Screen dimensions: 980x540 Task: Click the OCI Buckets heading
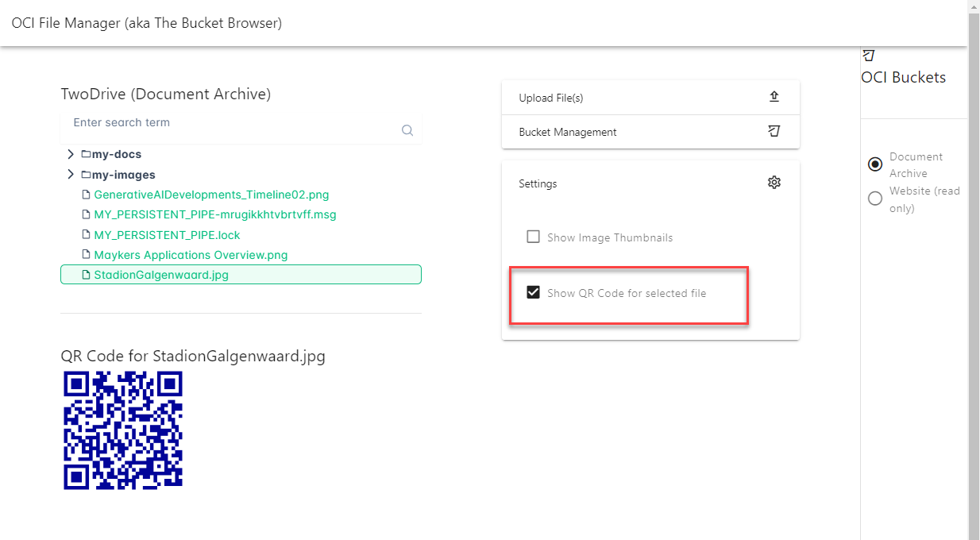pos(904,77)
